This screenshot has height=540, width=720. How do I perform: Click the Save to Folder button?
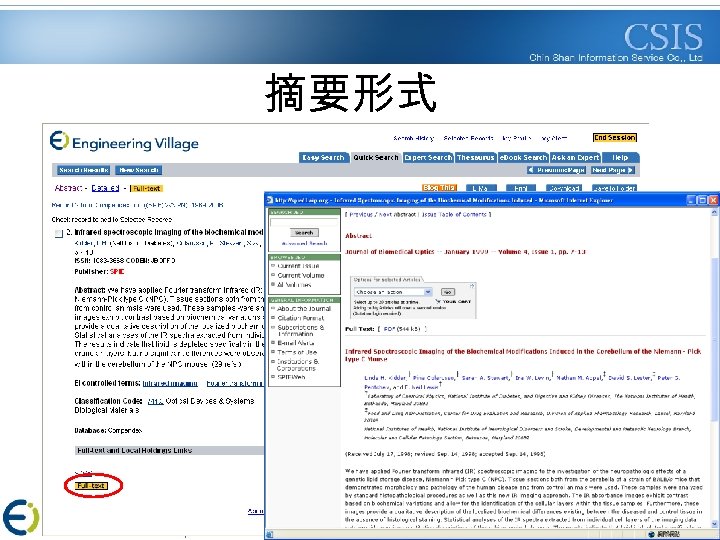[x=614, y=188]
